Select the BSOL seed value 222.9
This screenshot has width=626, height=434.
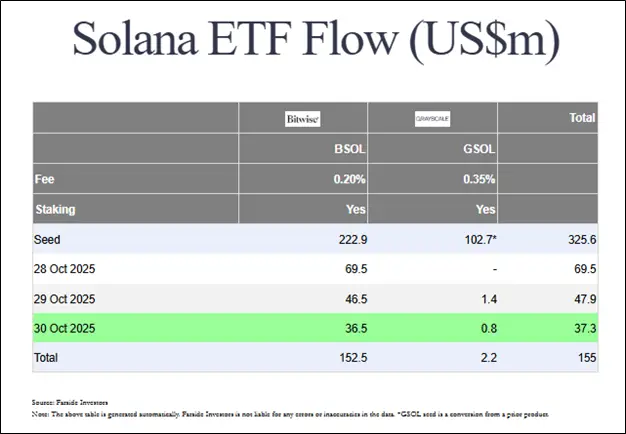pyautogui.click(x=346, y=241)
